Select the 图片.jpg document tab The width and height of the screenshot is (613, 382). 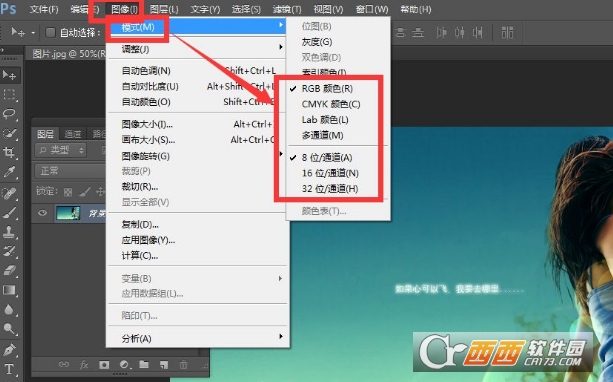click(69, 54)
